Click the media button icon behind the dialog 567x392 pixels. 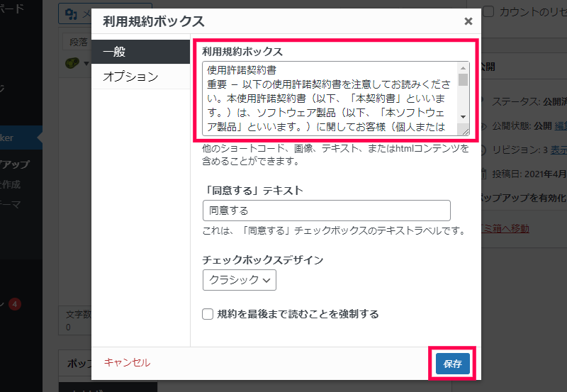[71, 14]
